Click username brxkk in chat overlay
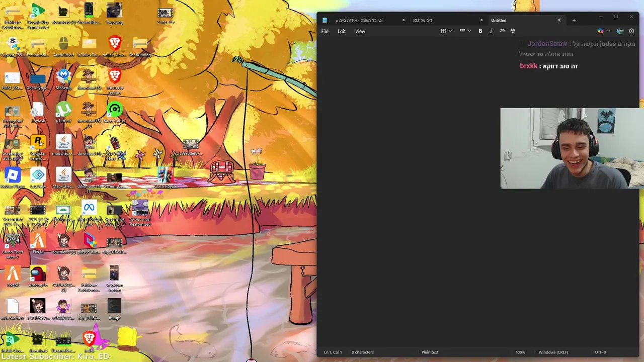Screen dimensions: 644x362 point(529,66)
